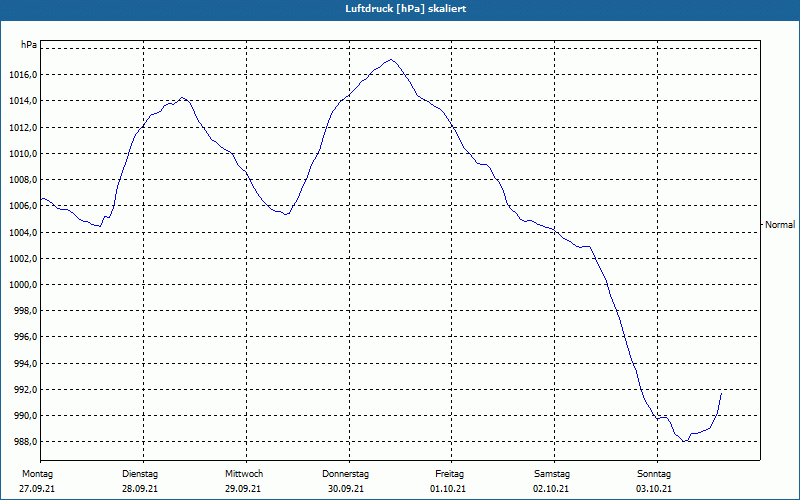Click the 28.09.21 date label
The height and width of the screenshot is (500, 800).
point(140,489)
